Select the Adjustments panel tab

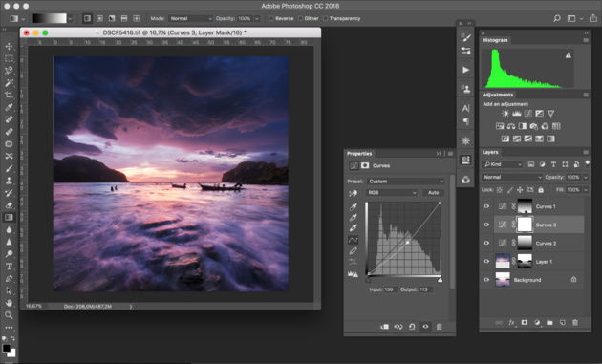point(498,95)
